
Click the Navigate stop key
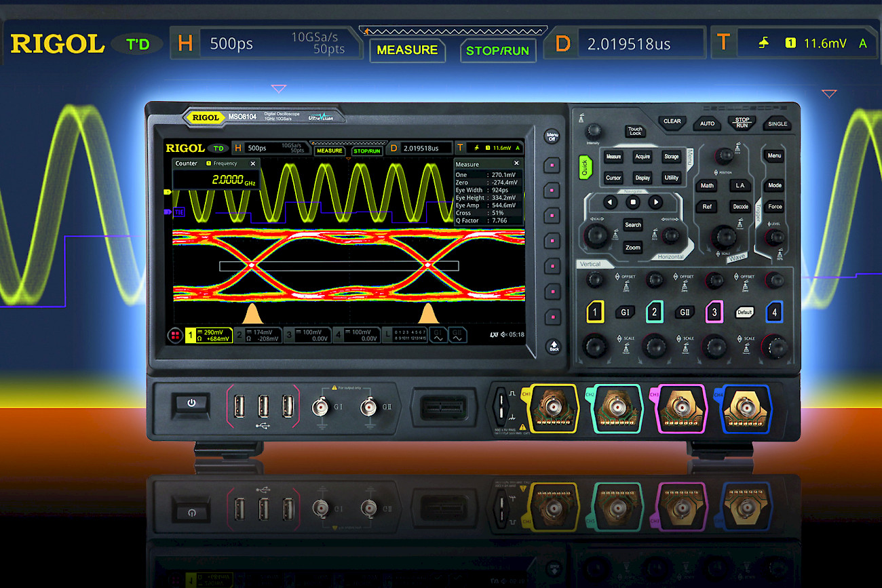click(x=632, y=201)
